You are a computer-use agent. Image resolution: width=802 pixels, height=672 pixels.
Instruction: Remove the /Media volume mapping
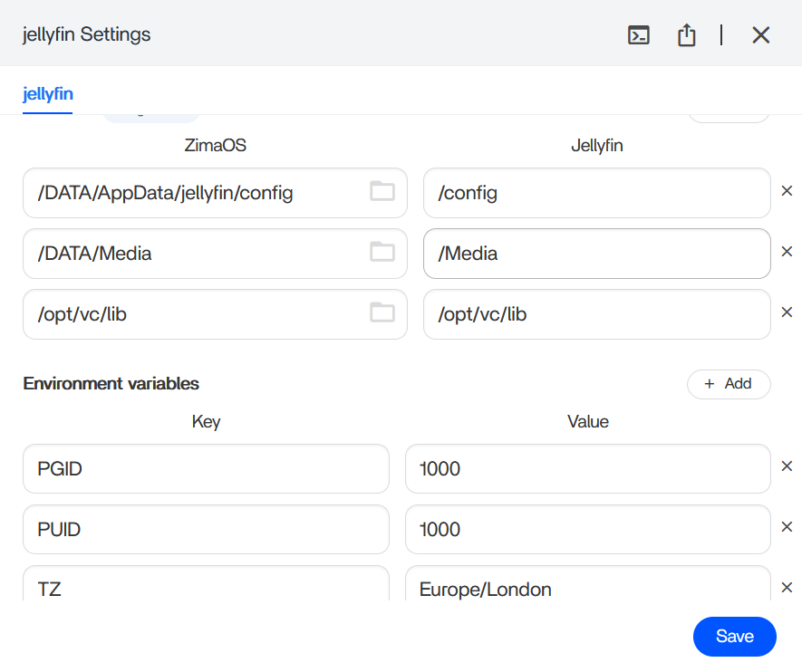coord(787,252)
